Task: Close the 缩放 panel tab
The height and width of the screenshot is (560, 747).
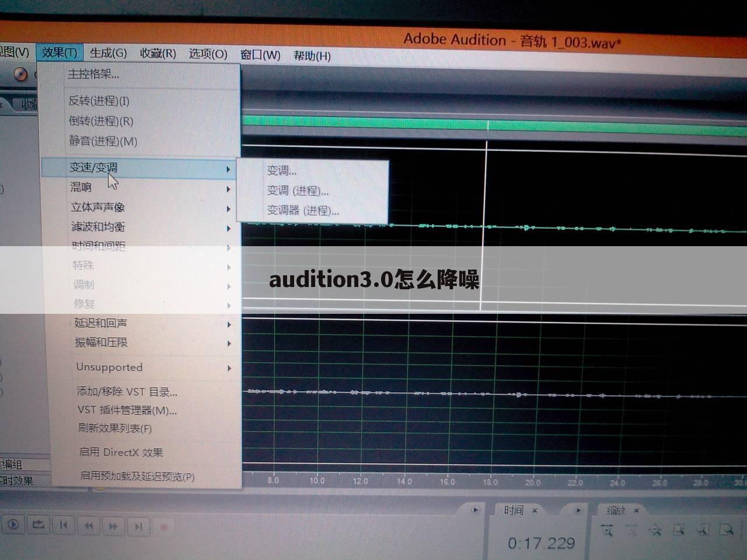Action: [637, 510]
